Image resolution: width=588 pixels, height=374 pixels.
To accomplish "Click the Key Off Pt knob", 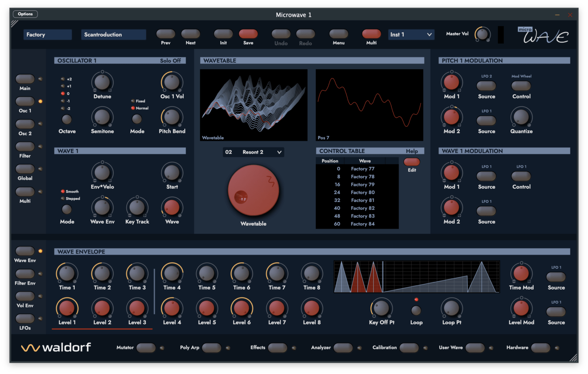I will 382,308.
